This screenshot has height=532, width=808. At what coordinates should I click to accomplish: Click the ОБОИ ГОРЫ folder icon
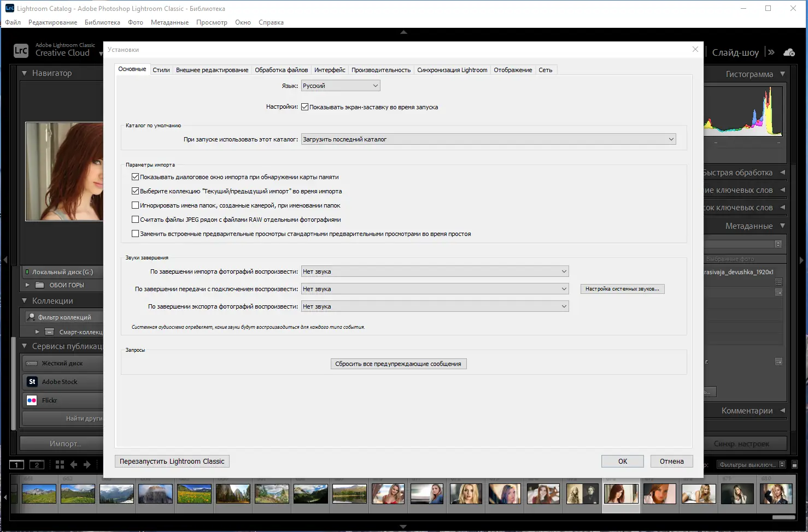point(40,285)
